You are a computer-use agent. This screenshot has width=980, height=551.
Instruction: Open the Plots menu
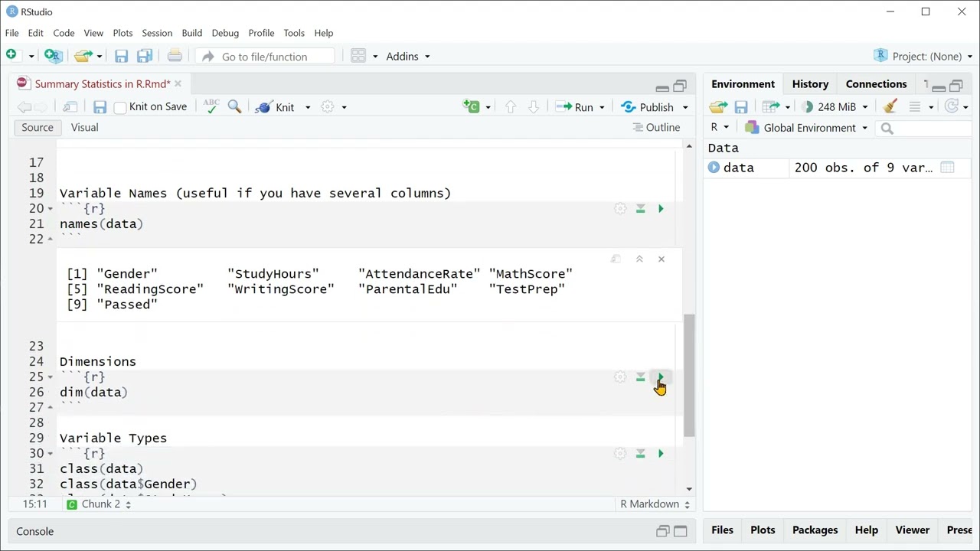click(x=122, y=33)
